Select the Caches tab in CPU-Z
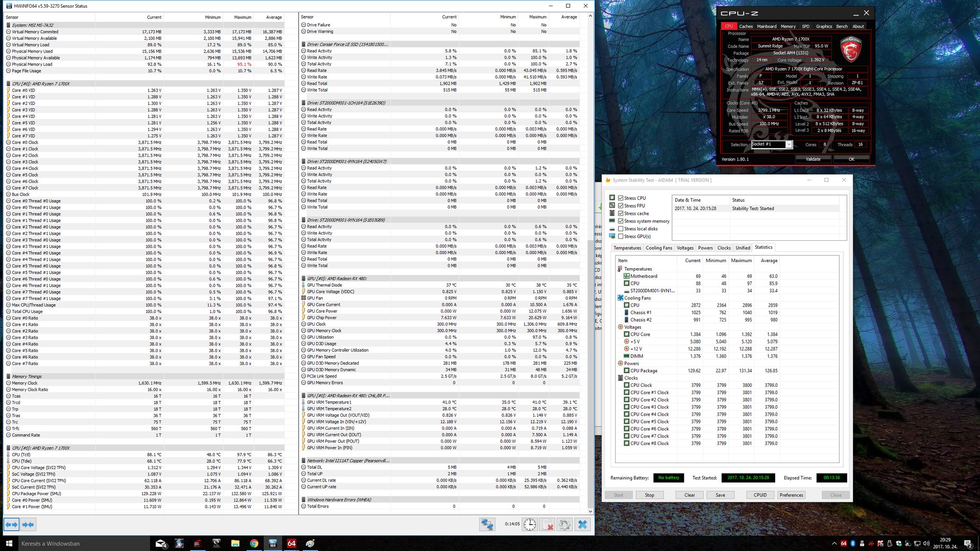The width and height of the screenshot is (980, 551). [746, 26]
